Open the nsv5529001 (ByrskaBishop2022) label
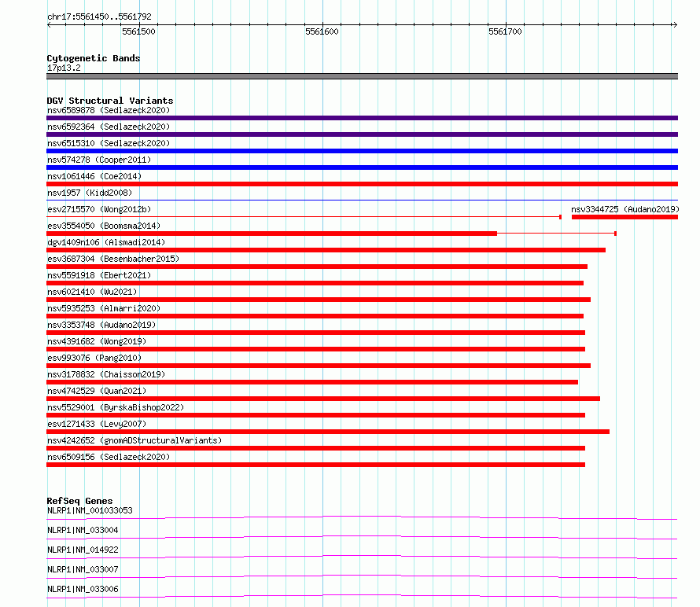The width and height of the screenshot is (700, 607). [116, 407]
